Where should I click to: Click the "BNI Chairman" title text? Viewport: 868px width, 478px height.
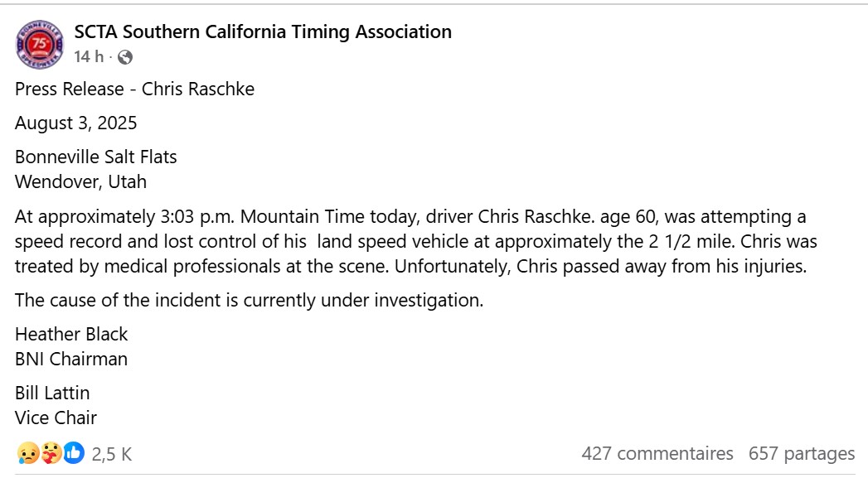(71, 359)
